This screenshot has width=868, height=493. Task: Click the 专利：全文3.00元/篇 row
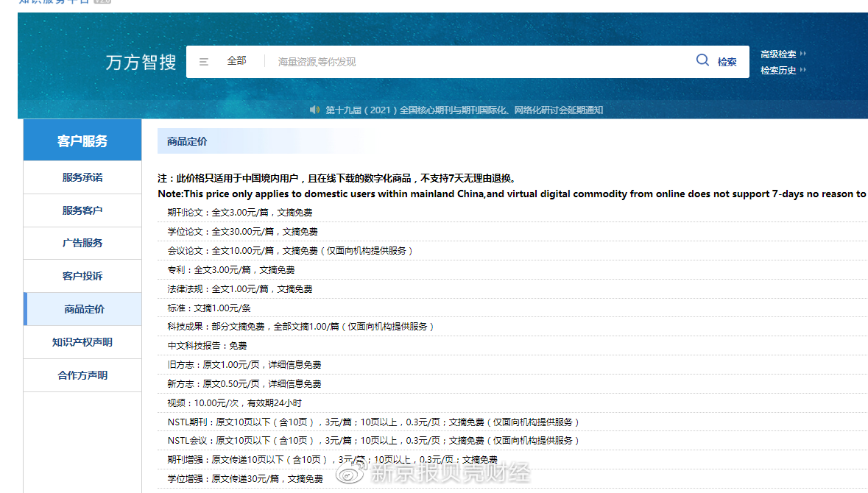coord(512,270)
